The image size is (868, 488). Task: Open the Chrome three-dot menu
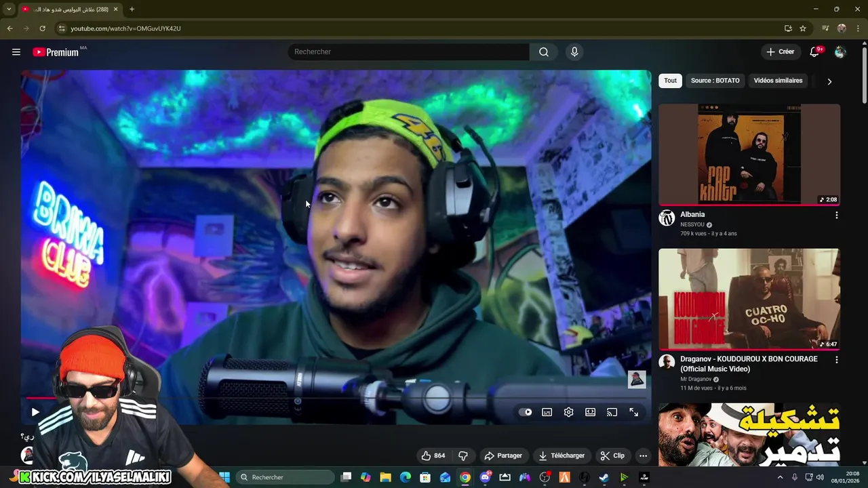858,28
